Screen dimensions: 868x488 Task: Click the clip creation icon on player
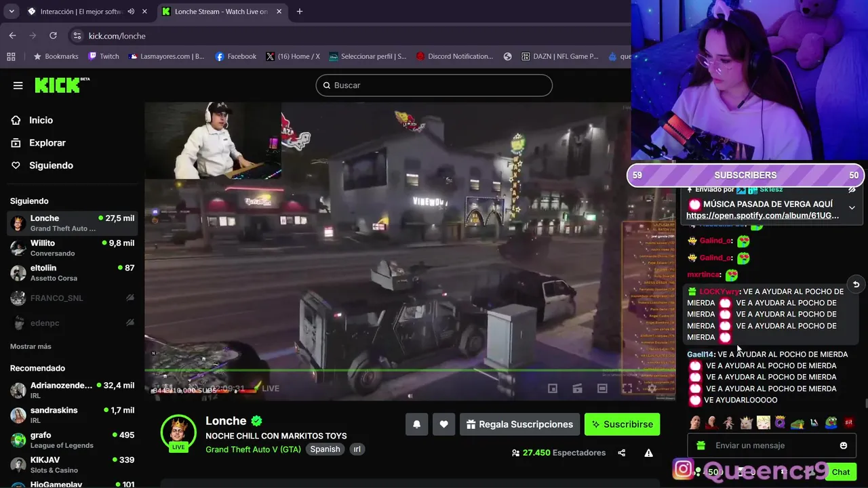click(578, 388)
